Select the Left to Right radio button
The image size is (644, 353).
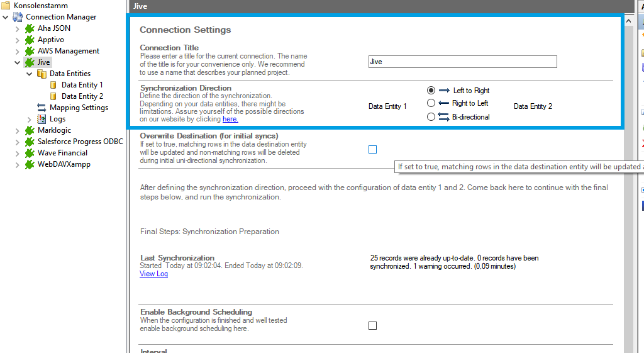point(431,91)
